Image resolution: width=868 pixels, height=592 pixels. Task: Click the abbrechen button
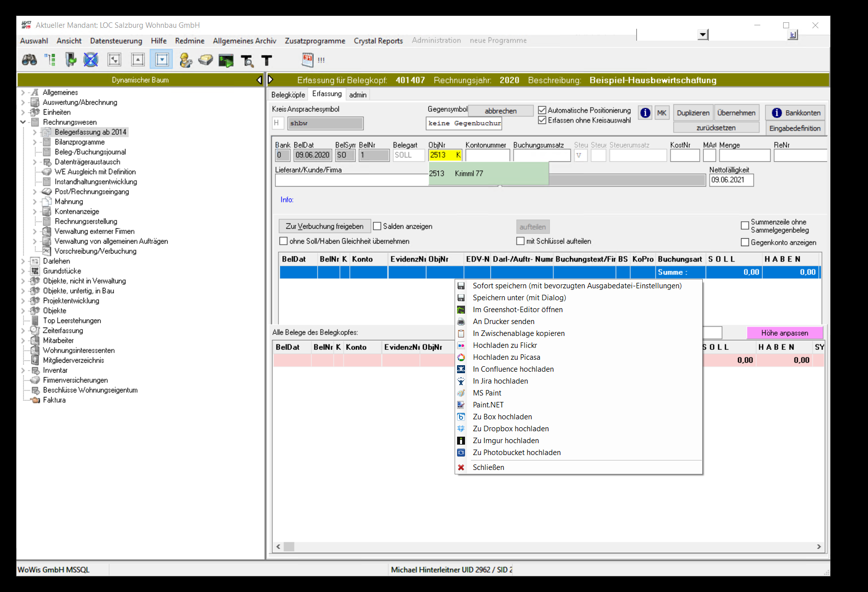tap(501, 111)
